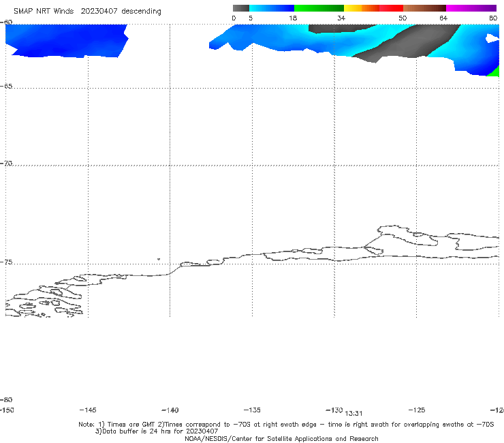Click the longitude label '-130'
The width and height of the screenshot is (504, 443).
(334, 410)
